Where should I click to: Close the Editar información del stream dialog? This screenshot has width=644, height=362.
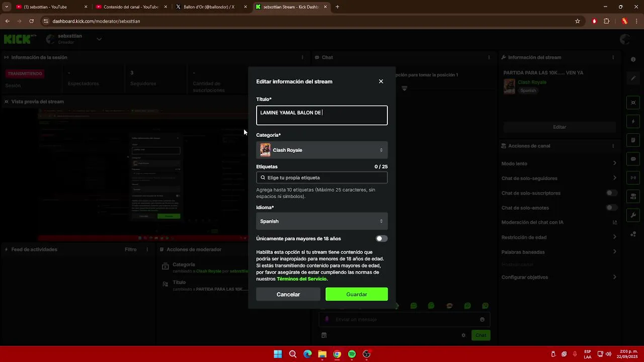click(x=381, y=81)
